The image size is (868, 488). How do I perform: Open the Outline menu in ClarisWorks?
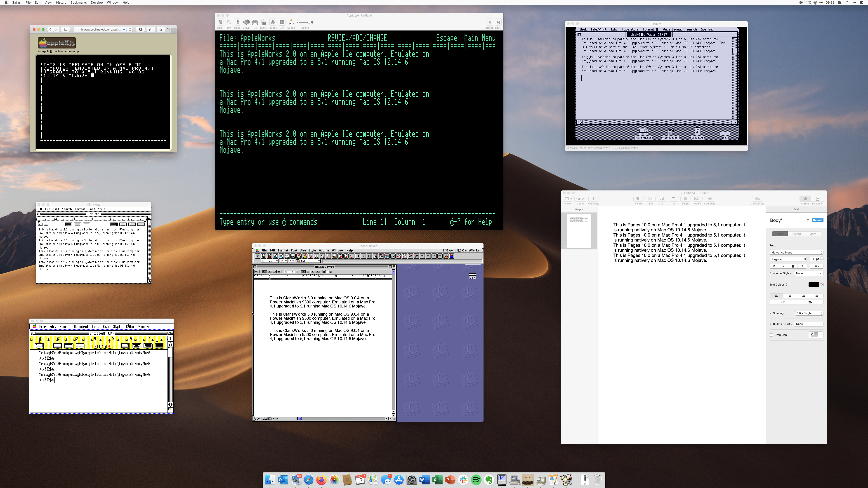tap(324, 251)
